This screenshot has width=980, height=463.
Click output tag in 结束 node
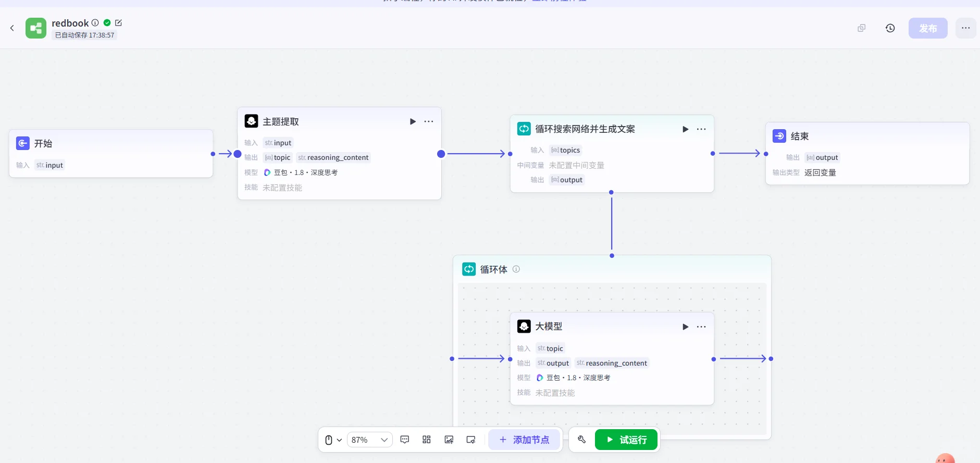[x=822, y=157]
